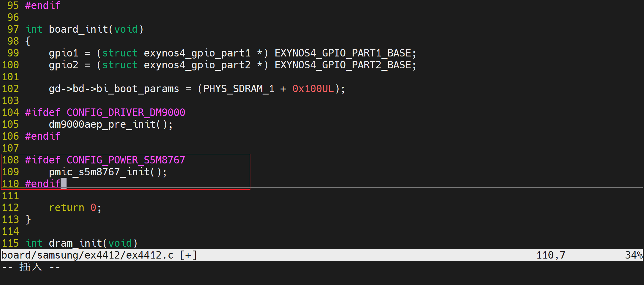
Task: Click the gd->bd->bi_boot_params expression
Action: click(x=114, y=89)
